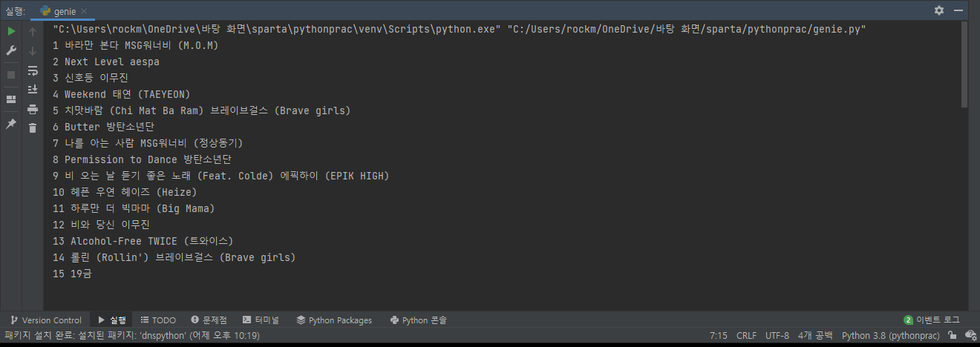Print the console output
The height and width of the screenshot is (347, 980).
pos(33,109)
